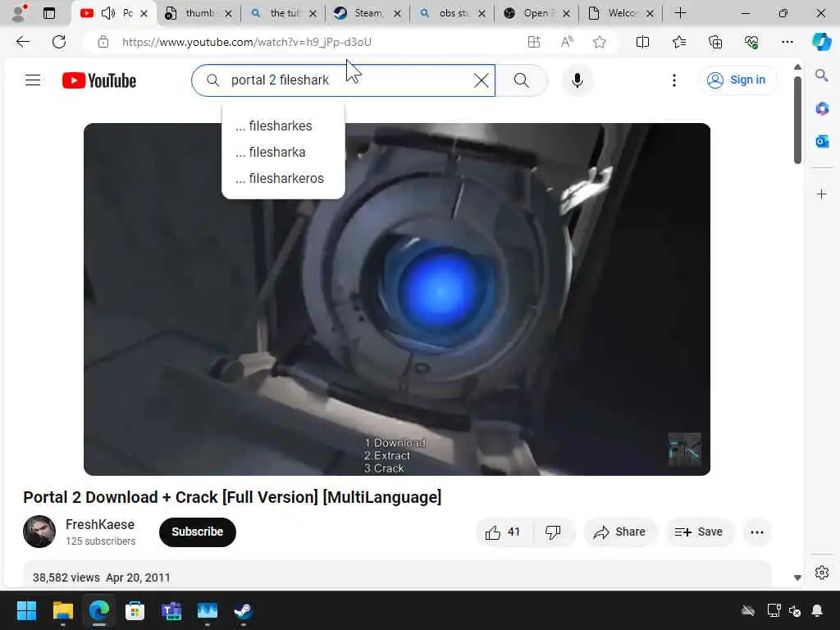Screen dimensions: 840x630
Task: Switch to the Open tab
Action: pyautogui.click(x=535, y=13)
